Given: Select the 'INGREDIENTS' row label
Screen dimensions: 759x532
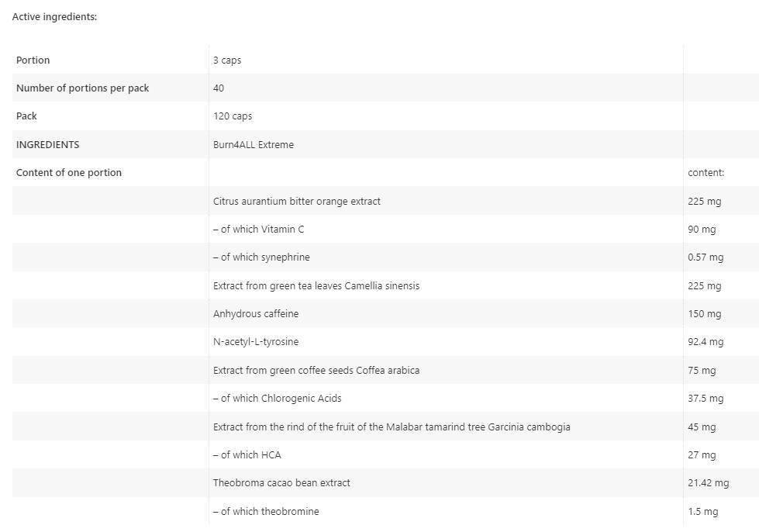Looking at the screenshot, I should 47,145.
